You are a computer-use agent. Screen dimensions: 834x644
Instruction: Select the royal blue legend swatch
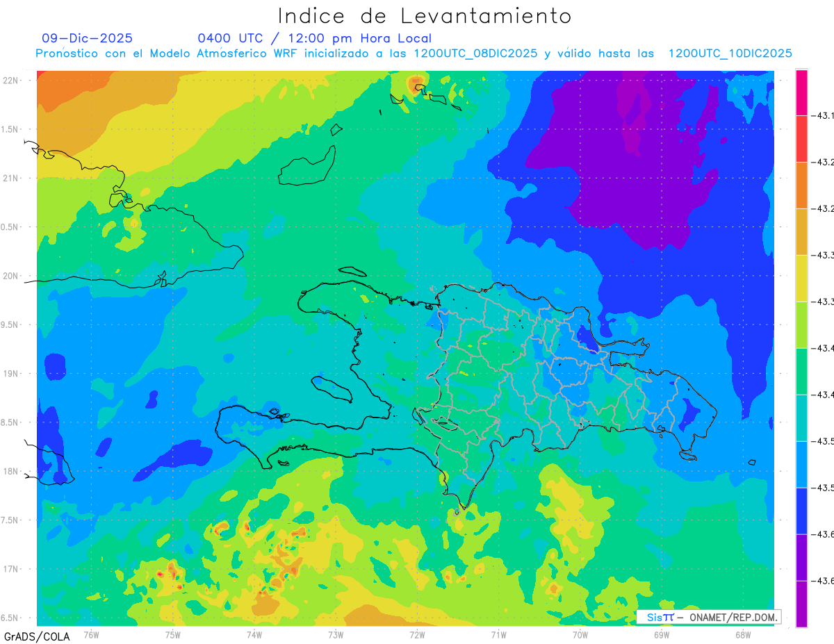[801, 511]
